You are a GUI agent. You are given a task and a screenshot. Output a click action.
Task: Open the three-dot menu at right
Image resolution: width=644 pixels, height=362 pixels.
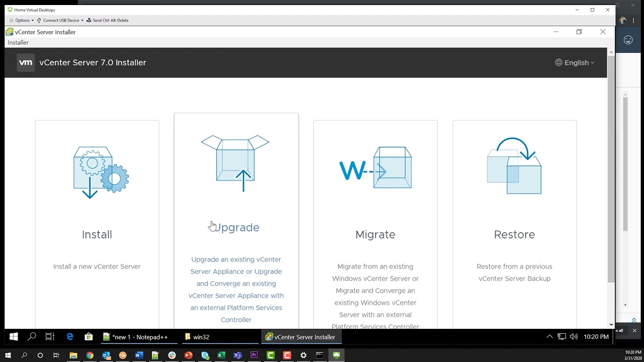(634, 20)
